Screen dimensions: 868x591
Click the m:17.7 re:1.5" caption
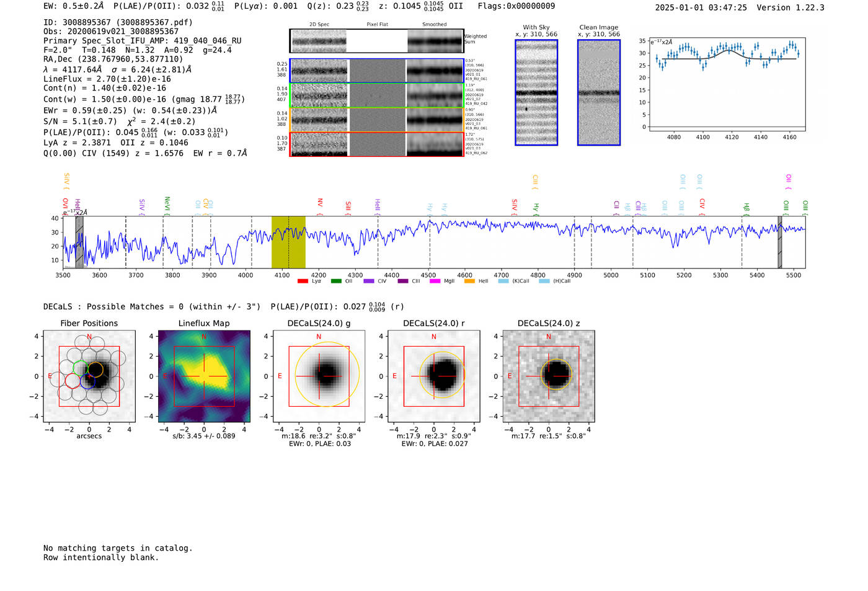pos(549,436)
